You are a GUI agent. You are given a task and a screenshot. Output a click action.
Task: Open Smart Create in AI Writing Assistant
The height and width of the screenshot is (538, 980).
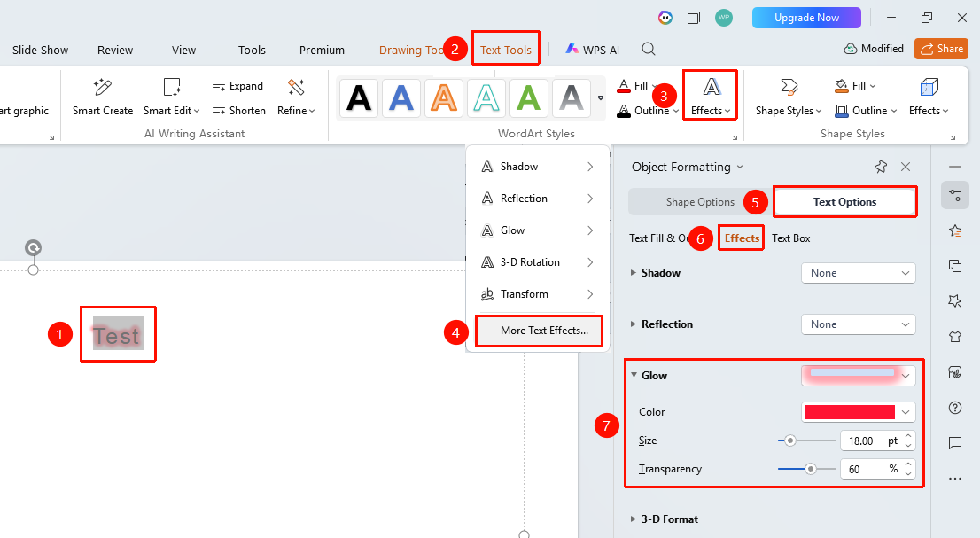(x=103, y=97)
